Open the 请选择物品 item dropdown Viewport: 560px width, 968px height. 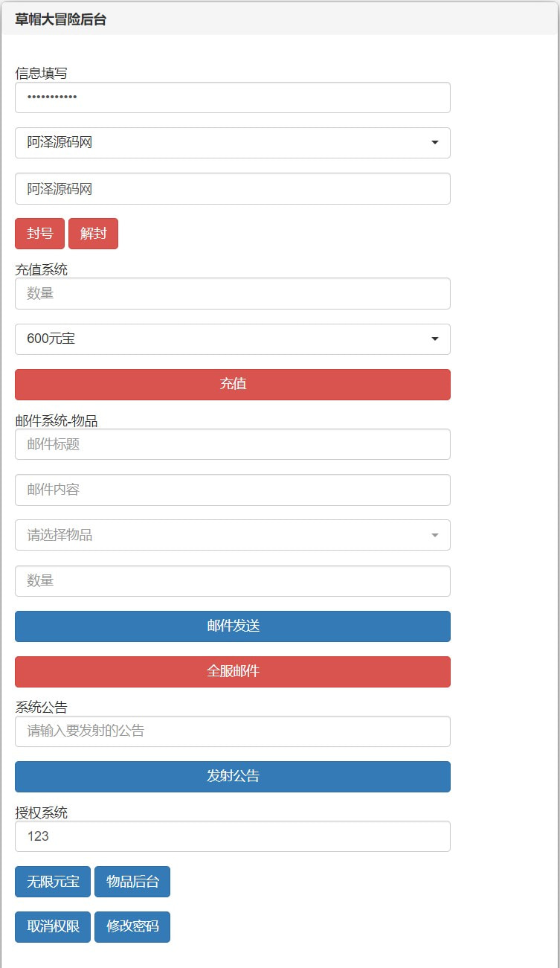pyautogui.click(x=232, y=535)
